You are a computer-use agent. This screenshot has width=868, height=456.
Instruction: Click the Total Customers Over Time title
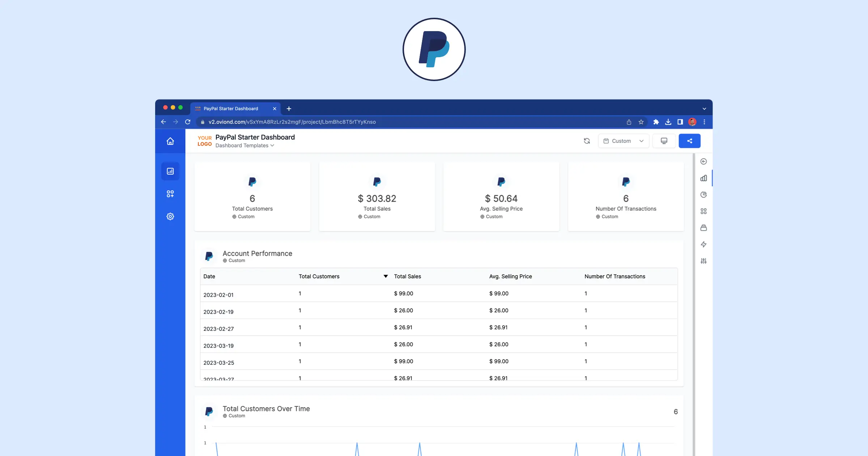[x=266, y=409]
